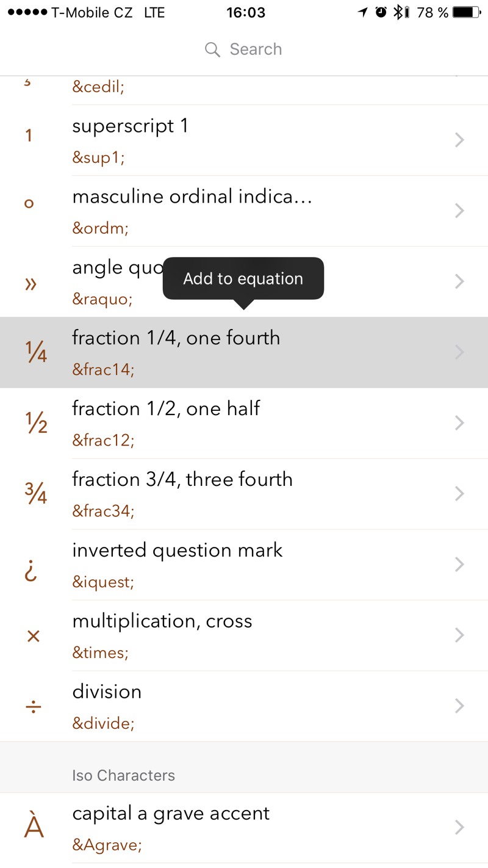Tap the multiplication cross symbol icon

[x=34, y=636]
